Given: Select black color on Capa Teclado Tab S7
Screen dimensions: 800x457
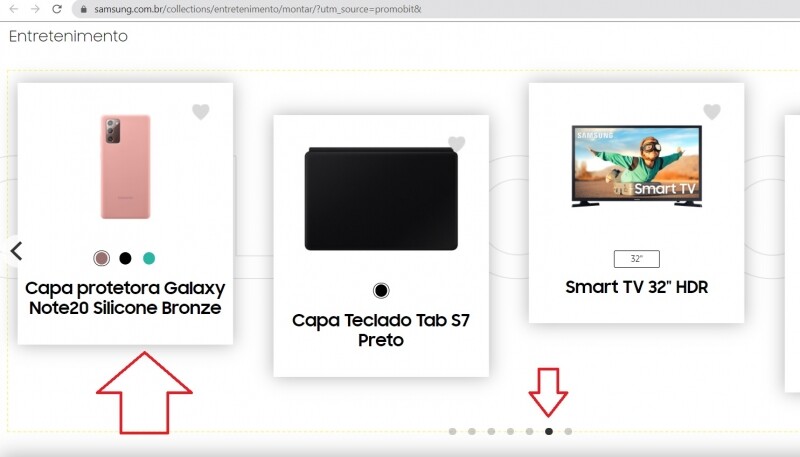Looking at the screenshot, I should tap(381, 291).
